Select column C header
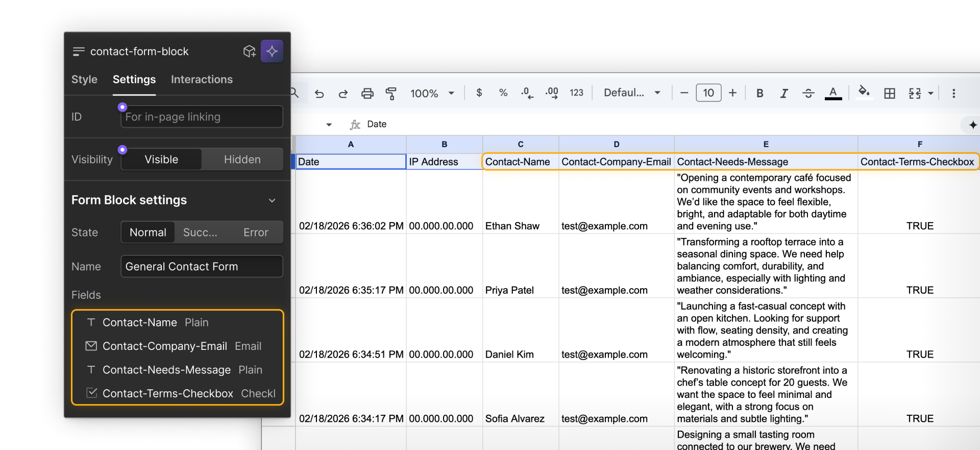The height and width of the screenshot is (450, 980). [521, 145]
